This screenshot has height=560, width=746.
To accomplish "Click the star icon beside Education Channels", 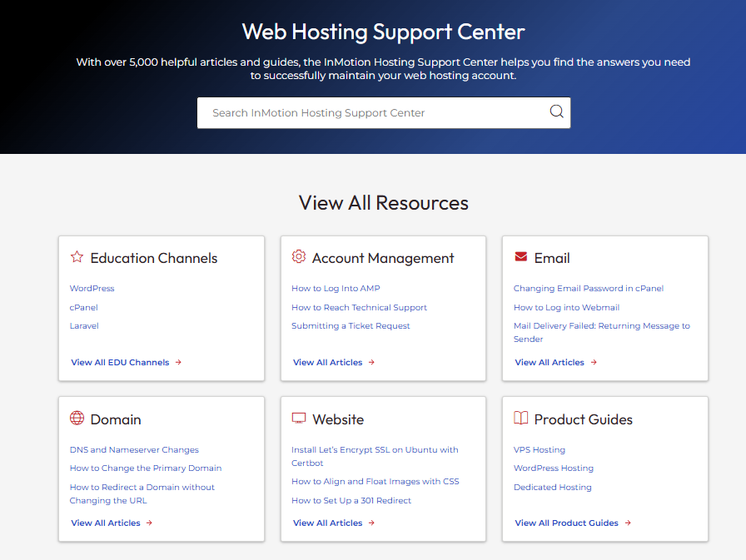I will point(77,257).
